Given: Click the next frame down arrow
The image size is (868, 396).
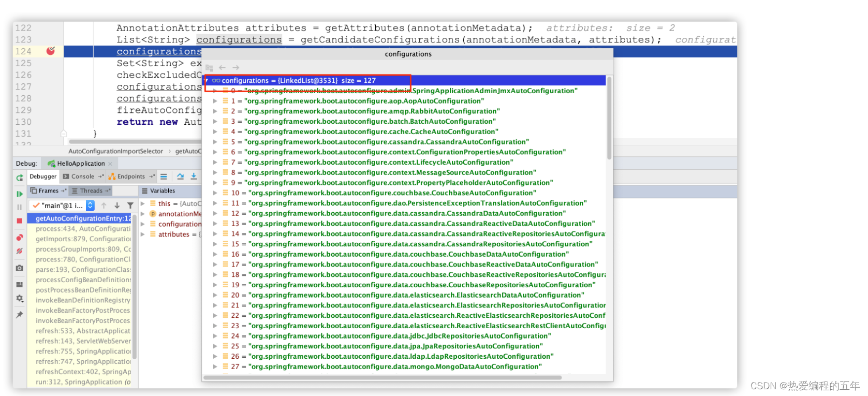Looking at the screenshot, I should coord(117,206).
